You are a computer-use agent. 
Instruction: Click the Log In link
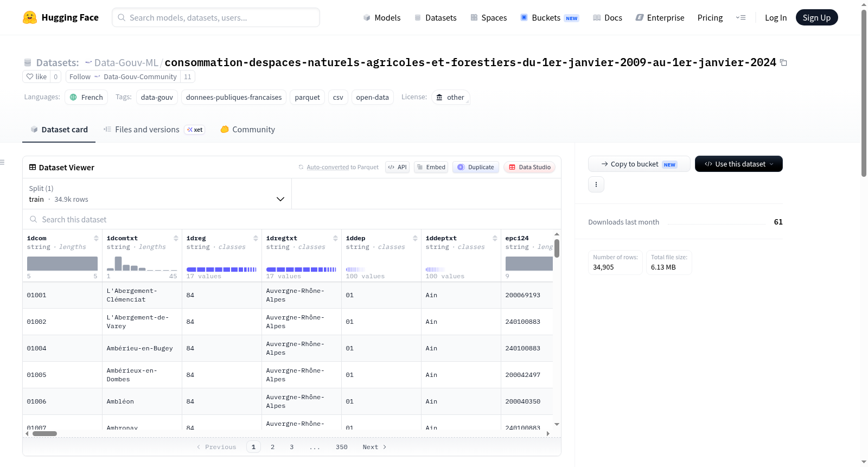776,18
